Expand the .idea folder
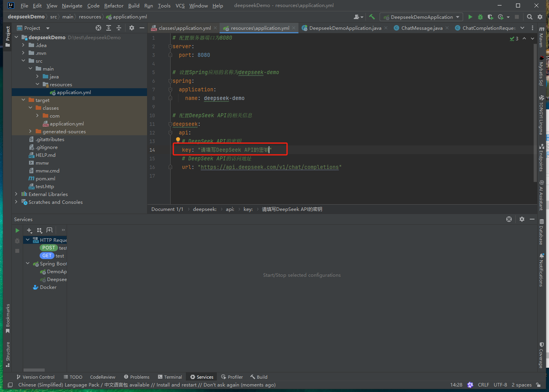Image resolution: width=549 pixels, height=392 pixels. (x=24, y=45)
